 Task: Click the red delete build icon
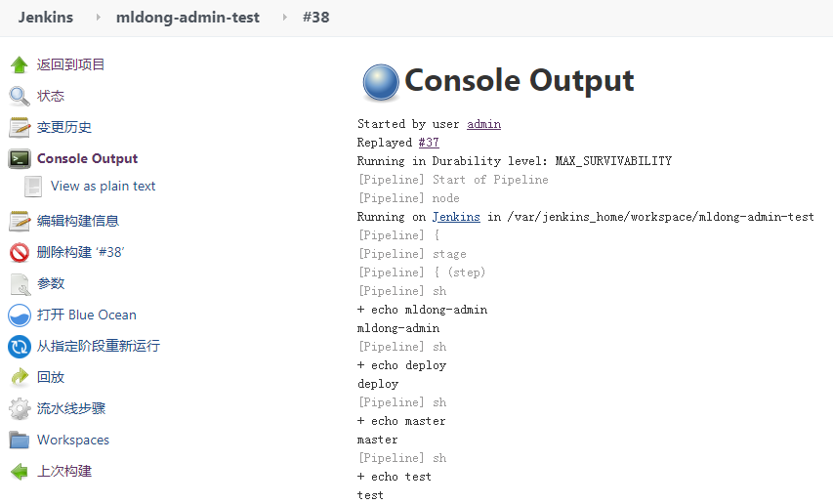click(19, 252)
